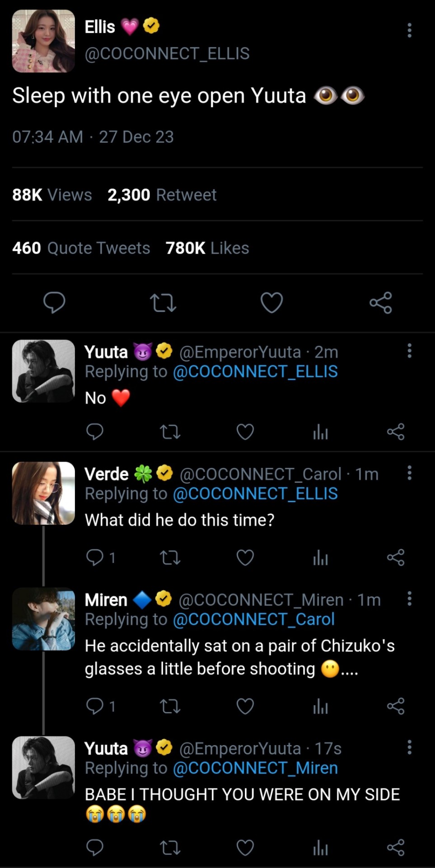Share Ellis's main tweet
Viewport: 435px width, 868px height.
click(381, 302)
